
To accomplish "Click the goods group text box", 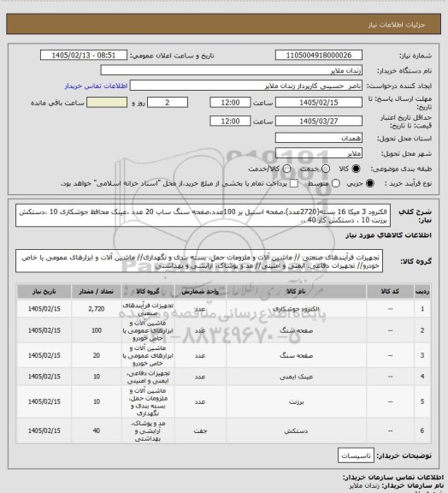I will (x=199, y=261).
